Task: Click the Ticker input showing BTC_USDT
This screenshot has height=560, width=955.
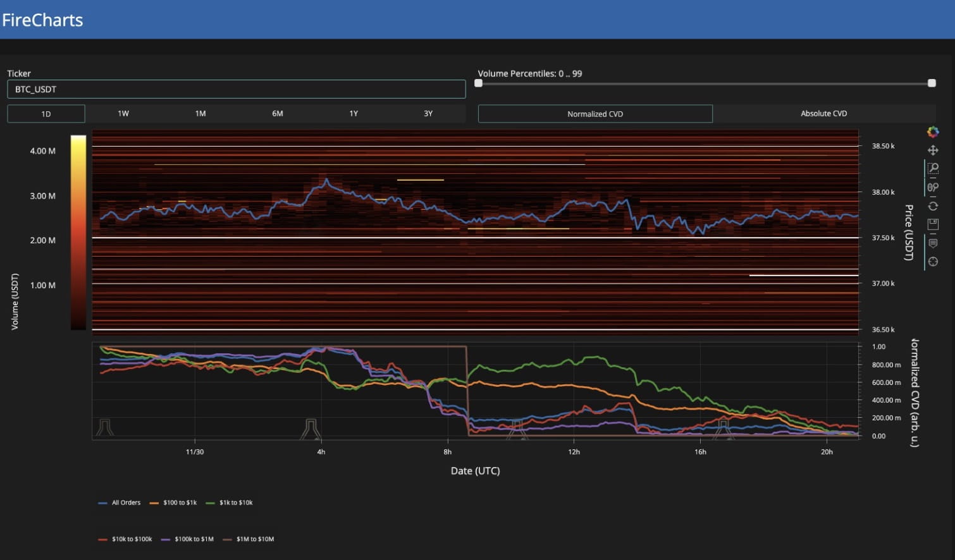Action: coord(236,89)
